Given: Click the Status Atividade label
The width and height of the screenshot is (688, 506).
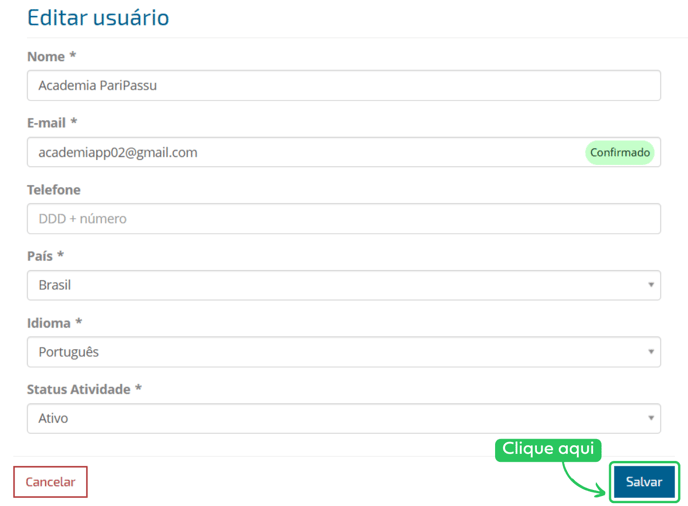Looking at the screenshot, I should tap(84, 389).
